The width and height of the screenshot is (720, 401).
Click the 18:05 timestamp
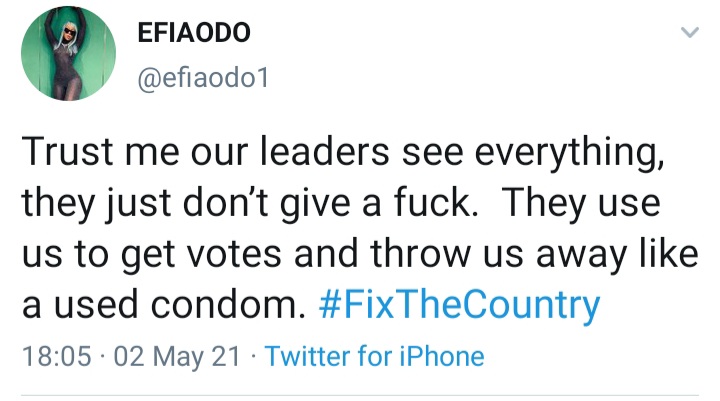tap(56, 357)
